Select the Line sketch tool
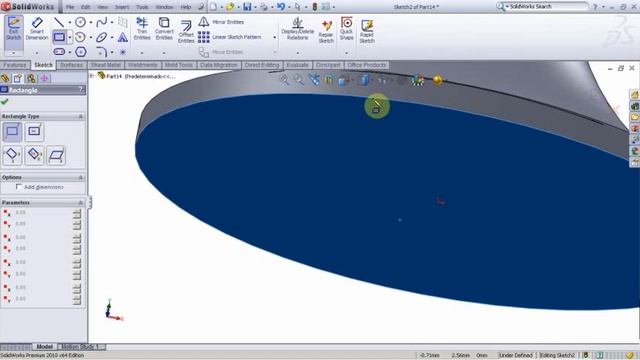The height and width of the screenshot is (360, 640). [59, 22]
